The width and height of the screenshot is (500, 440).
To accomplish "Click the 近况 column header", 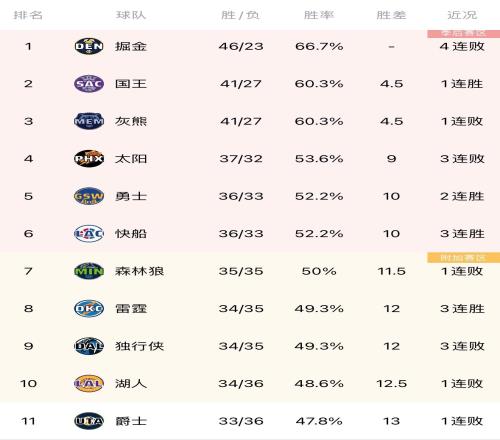I will 462,15.
